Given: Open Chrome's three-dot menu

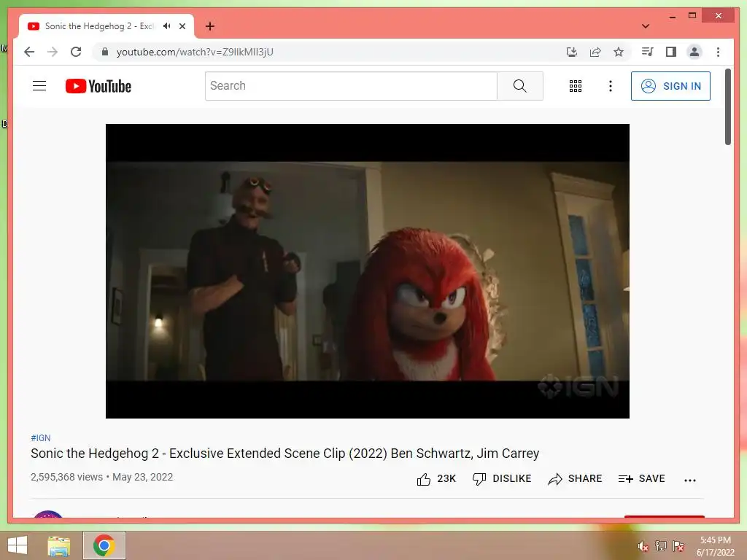Looking at the screenshot, I should (718, 52).
